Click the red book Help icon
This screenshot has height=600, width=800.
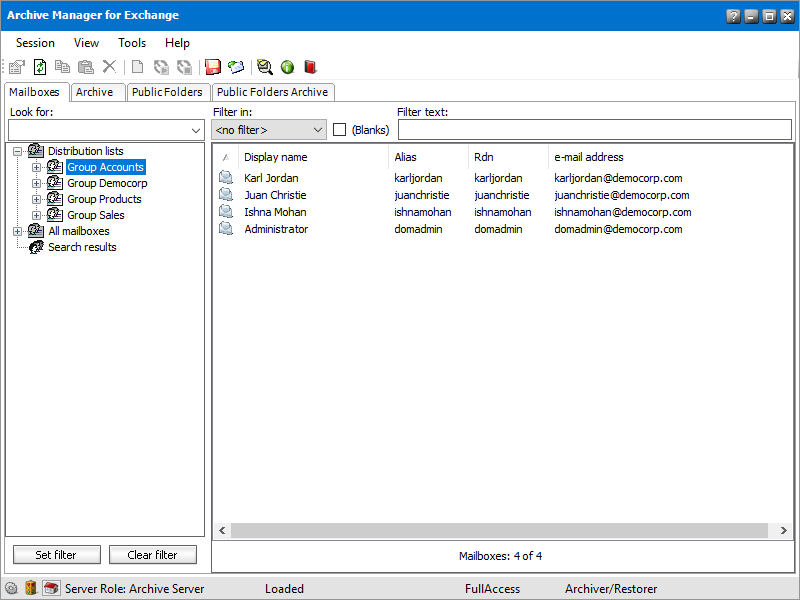[310, 67]
